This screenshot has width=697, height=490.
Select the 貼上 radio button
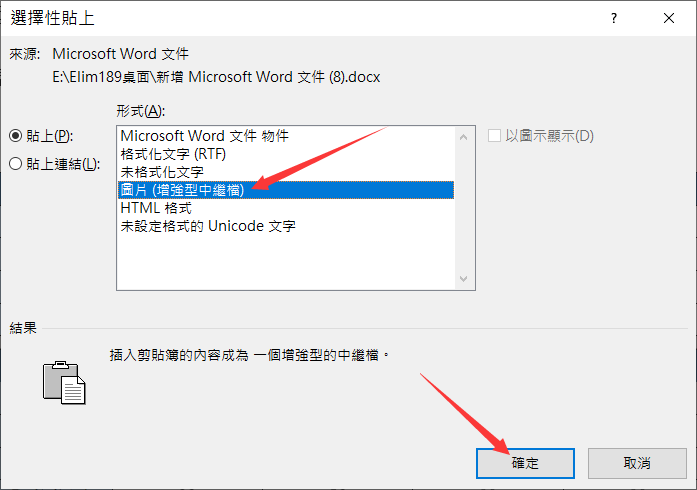click(x=16, y=136)
